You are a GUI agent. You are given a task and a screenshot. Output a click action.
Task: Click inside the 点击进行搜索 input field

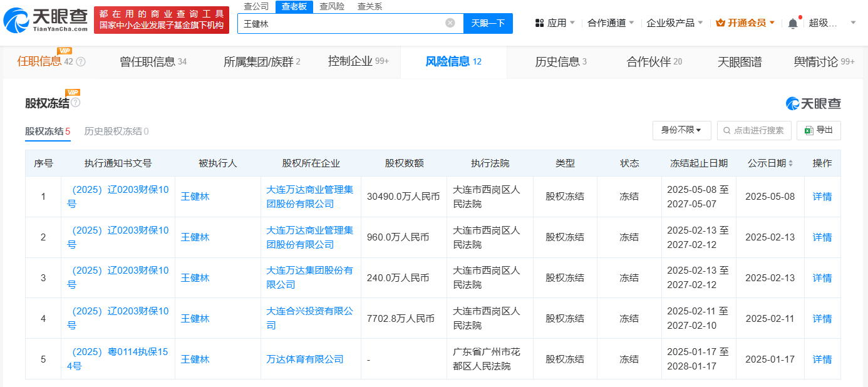tap(758, 130)
